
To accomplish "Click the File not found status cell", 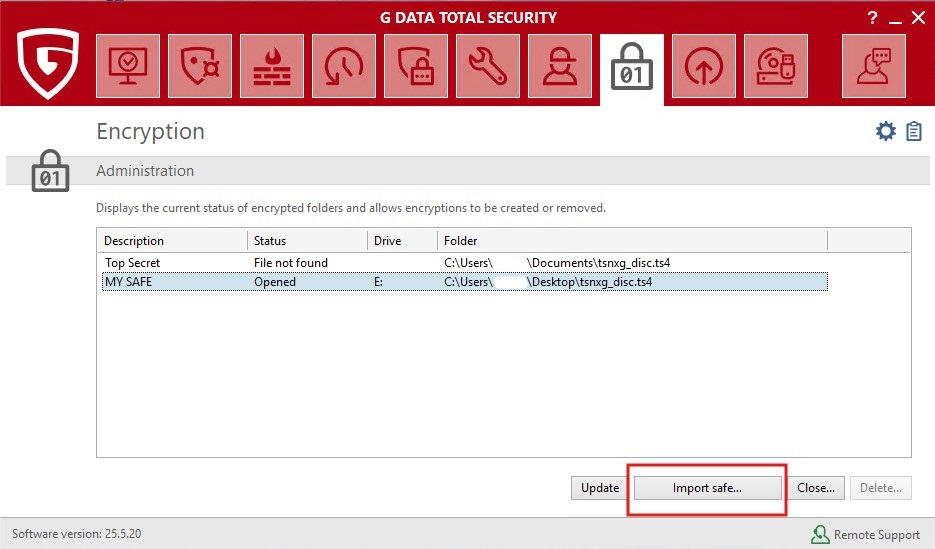I will click(290, 263).
